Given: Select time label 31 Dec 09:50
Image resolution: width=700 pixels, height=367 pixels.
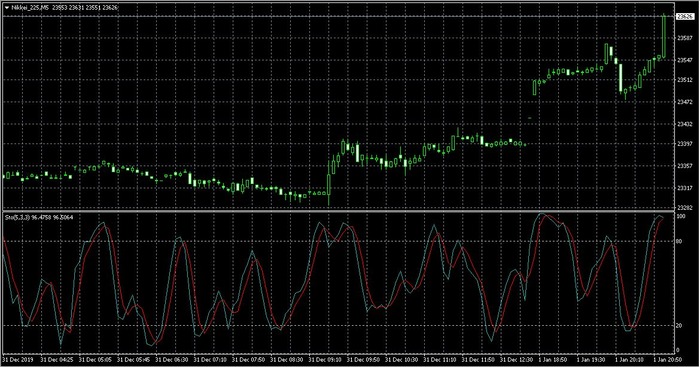Looking at the screenshot, I should pyautogui.click(x=364, y=359).
